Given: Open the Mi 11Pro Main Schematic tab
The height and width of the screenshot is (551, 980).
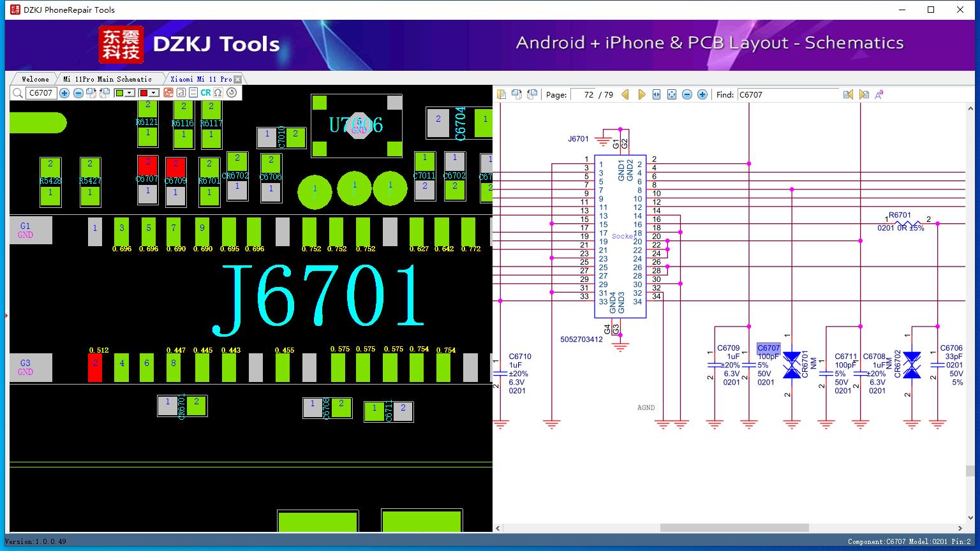Looking at the screenshot, I should click(107, 79).
